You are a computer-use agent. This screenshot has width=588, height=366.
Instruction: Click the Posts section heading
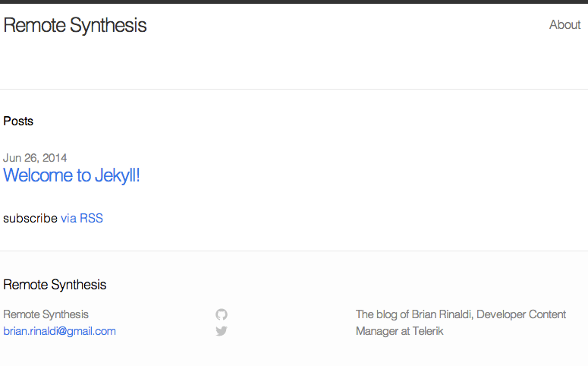[x=18, y=121]
